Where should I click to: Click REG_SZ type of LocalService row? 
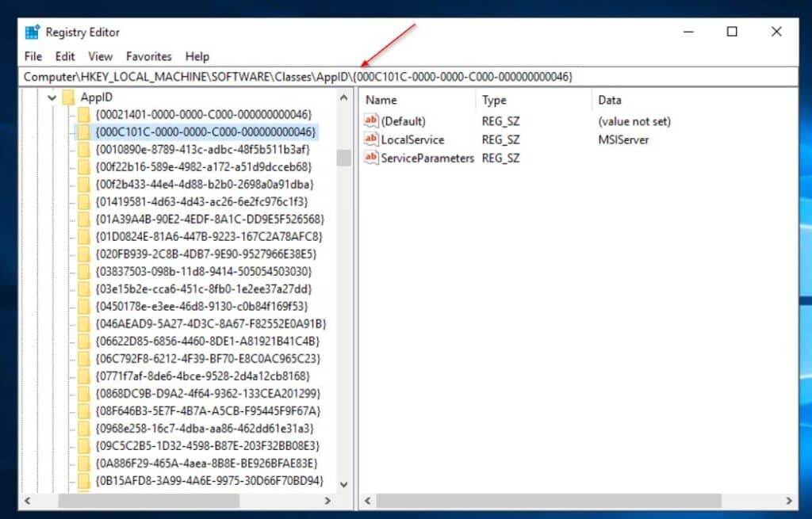501,139
